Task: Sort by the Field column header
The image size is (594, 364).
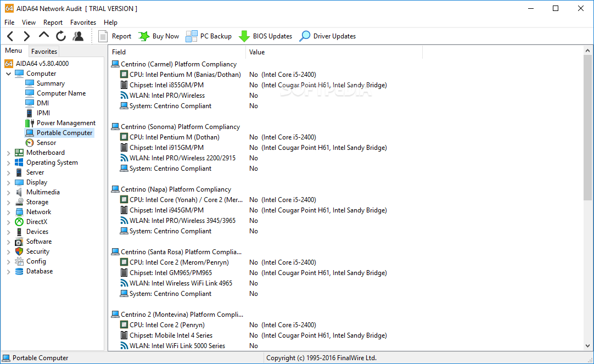Action: [x=177, y=52]
